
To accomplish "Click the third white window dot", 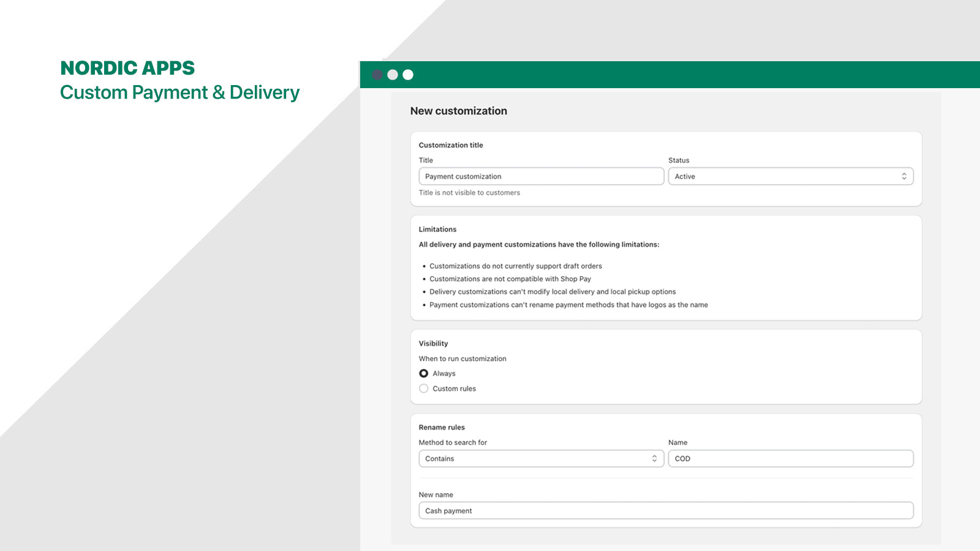I will [408, 75].
